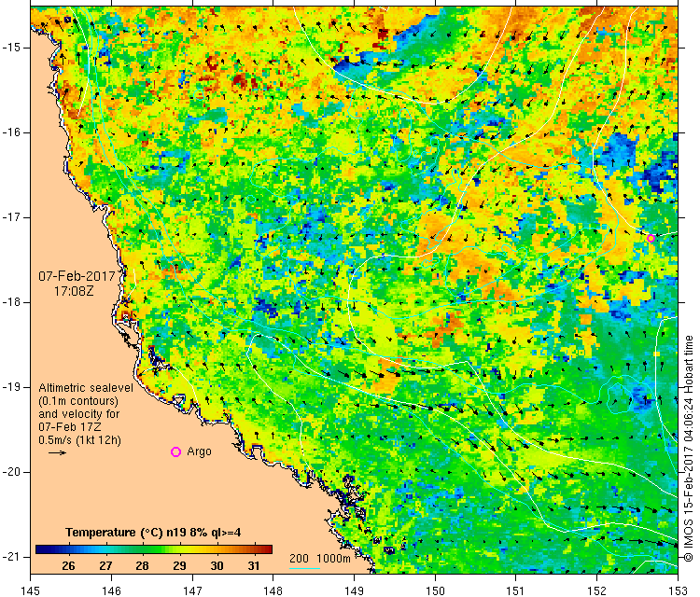The height and width of the screenshot is (597, 700).
Task: Click the longitude axis label 149
Action: (354, 590)
